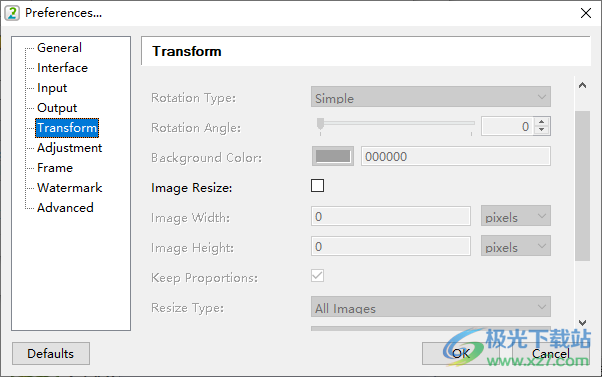Click the Rotation Angle slider handle
This screenshot has height=377, width=602.
pyautogui.click(x=320, y=124)
